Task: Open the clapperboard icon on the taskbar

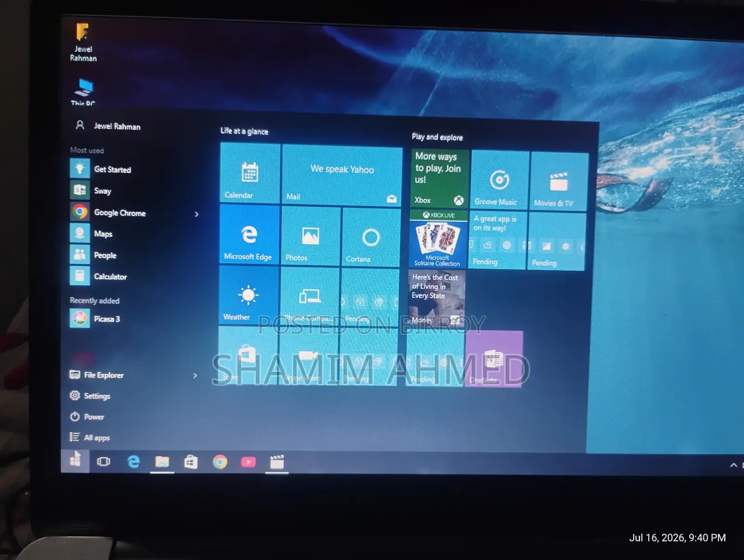Action: click(277, 462)
